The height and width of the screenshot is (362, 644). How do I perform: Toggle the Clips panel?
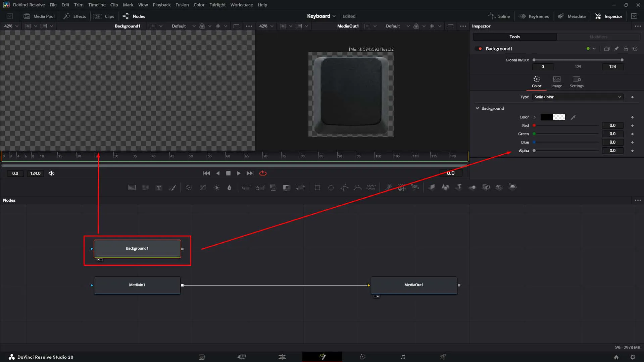point(104,16)
